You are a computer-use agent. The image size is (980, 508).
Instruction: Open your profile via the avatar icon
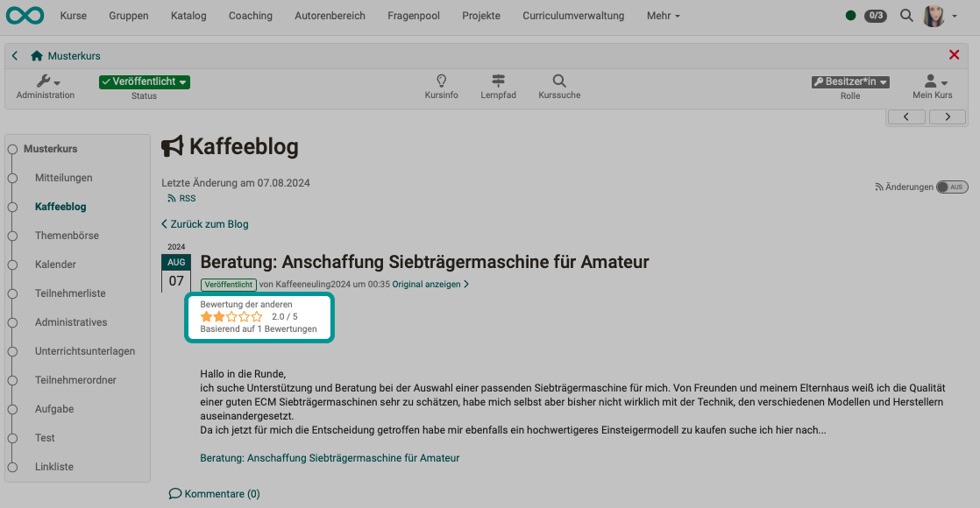tap(933, 15)
